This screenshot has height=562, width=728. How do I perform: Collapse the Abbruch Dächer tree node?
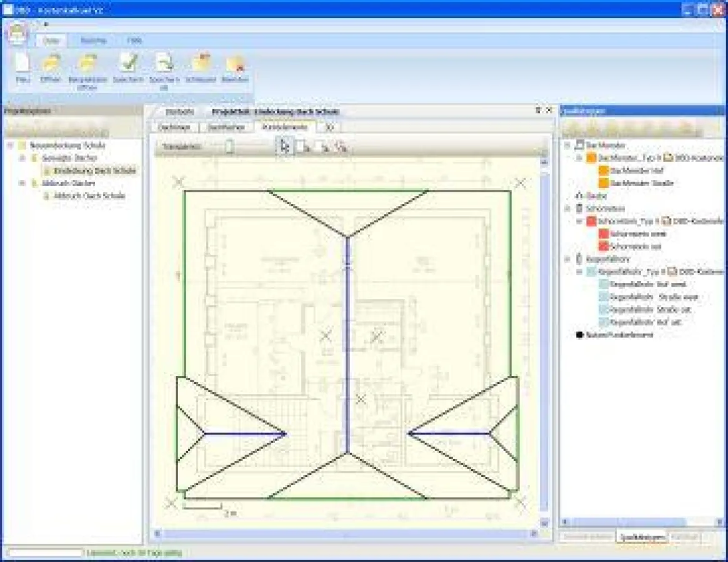coord(22,183)
